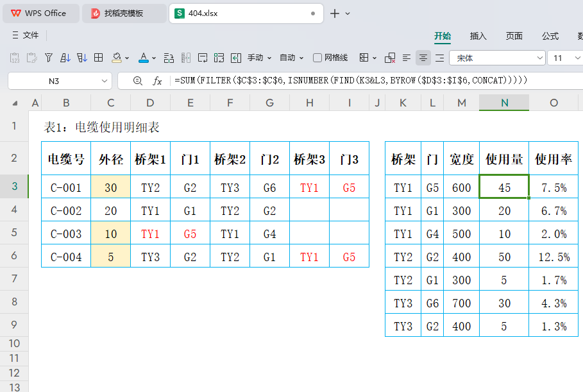Click cell containing C-001

[x=66, y=187]
